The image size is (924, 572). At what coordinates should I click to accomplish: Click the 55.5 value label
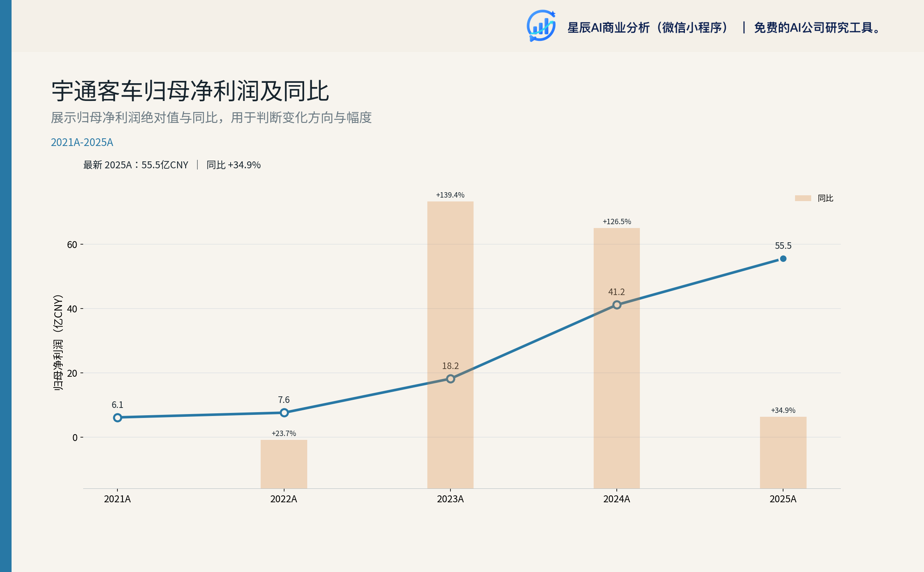(x=783, y=246)
